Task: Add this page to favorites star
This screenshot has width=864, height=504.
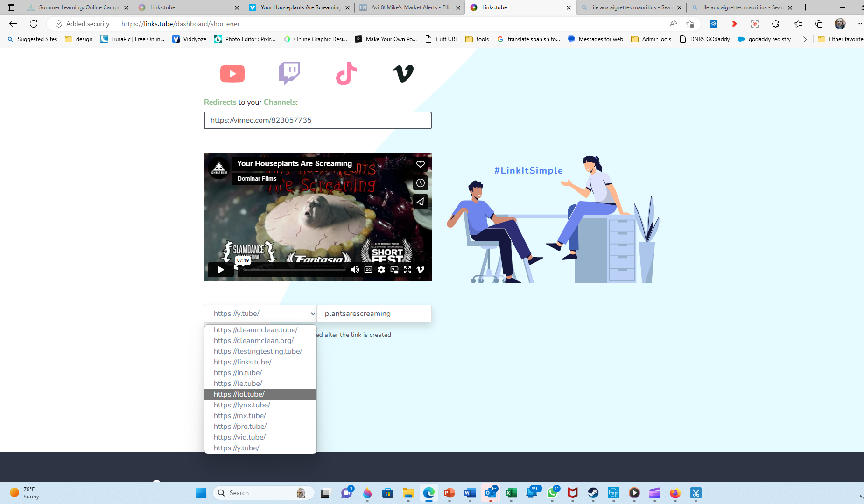Action: pos(690,24)
